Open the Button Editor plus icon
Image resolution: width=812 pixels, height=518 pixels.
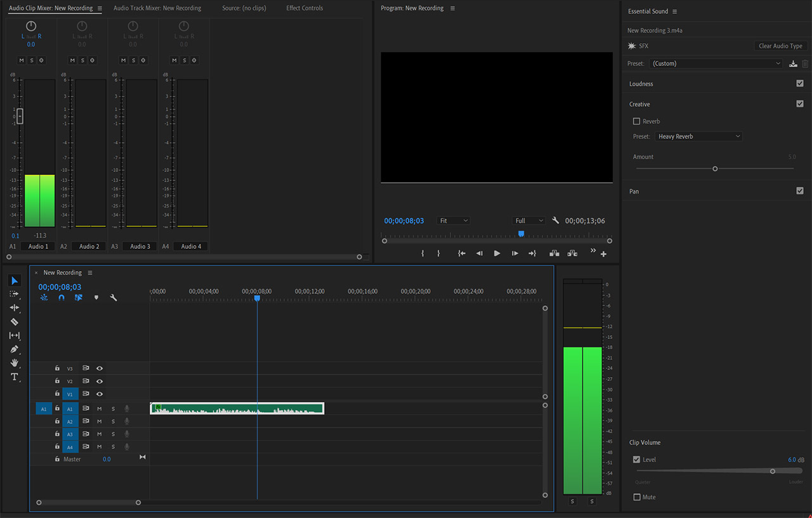(603, 254)
